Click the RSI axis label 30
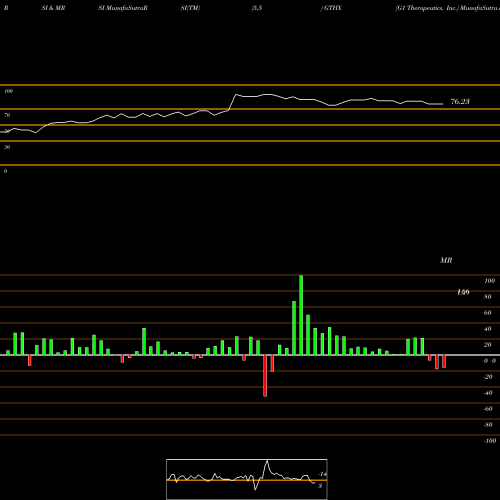This screenshot has width=500, height=500. [7, 147]
